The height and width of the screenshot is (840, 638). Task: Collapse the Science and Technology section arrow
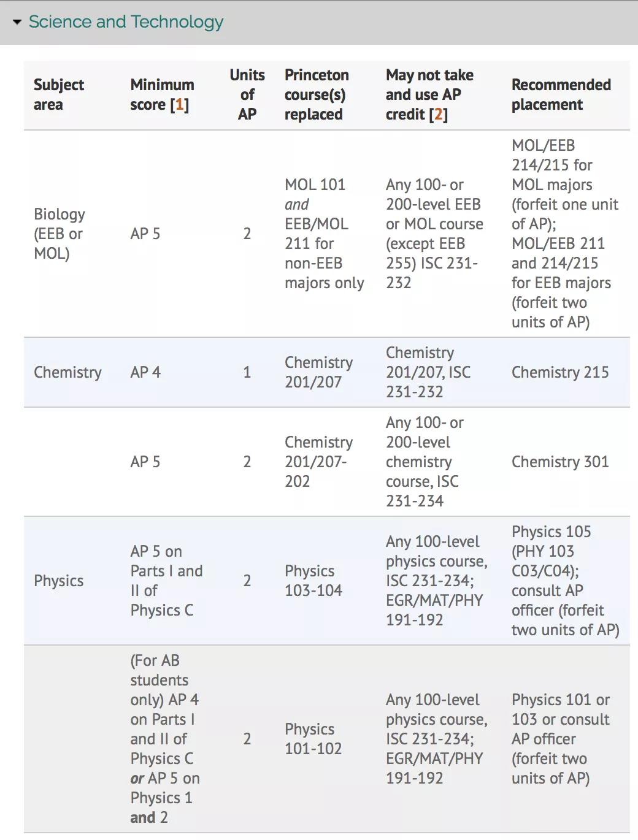pyautogui.click(x=17, y=23)
